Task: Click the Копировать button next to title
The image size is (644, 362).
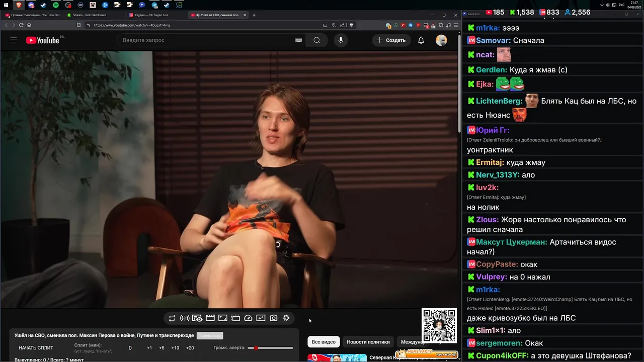Action: [x=210, y=335]
